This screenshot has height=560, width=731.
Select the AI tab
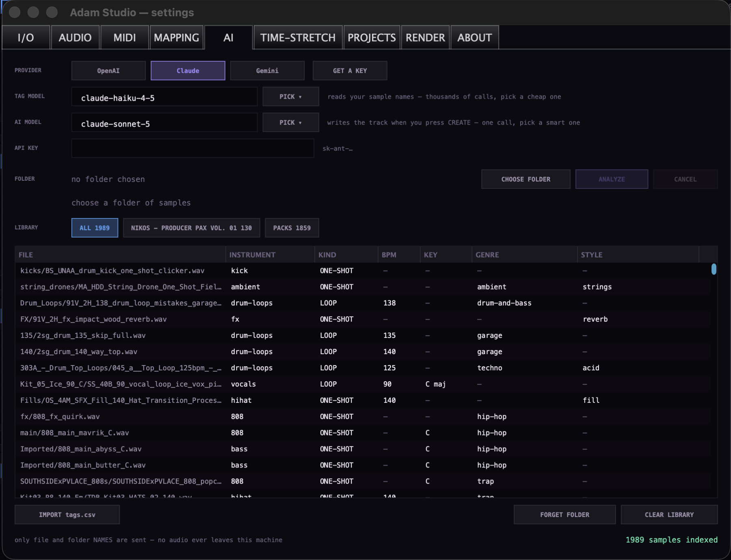pos(228,37)
